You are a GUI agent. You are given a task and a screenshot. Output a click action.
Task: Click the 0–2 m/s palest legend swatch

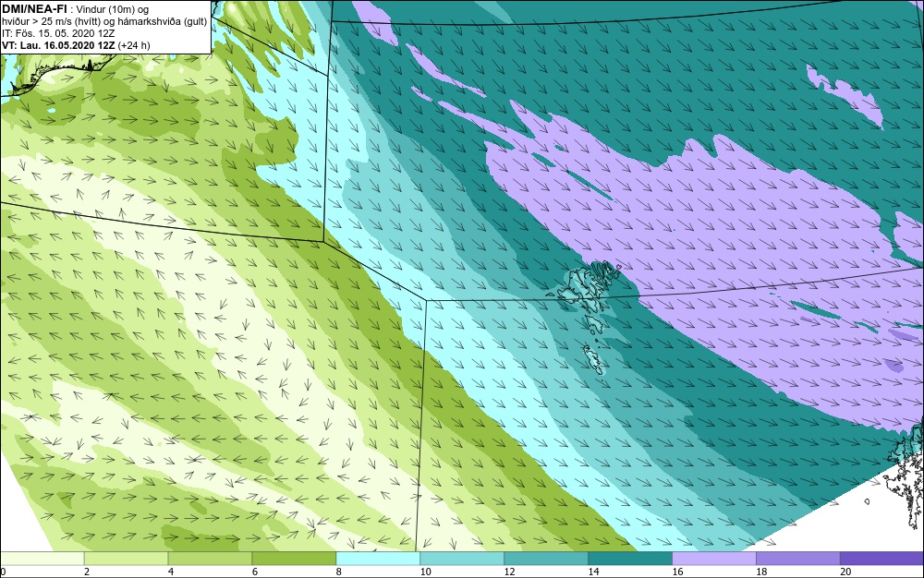tap(42, 558)
